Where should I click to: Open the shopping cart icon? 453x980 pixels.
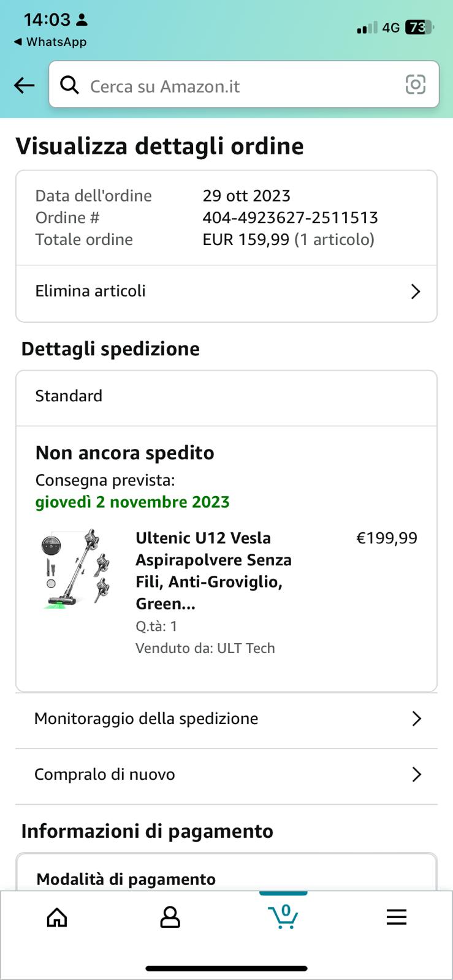click(283, 917)
